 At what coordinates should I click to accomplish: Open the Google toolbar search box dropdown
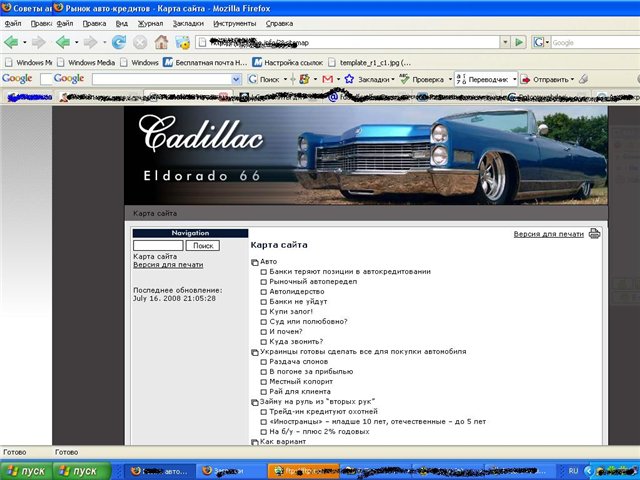point(236,79)
